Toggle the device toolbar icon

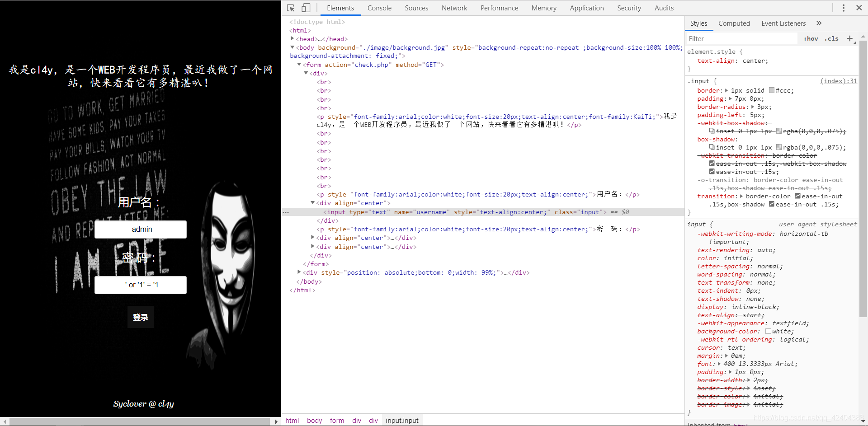306,8
